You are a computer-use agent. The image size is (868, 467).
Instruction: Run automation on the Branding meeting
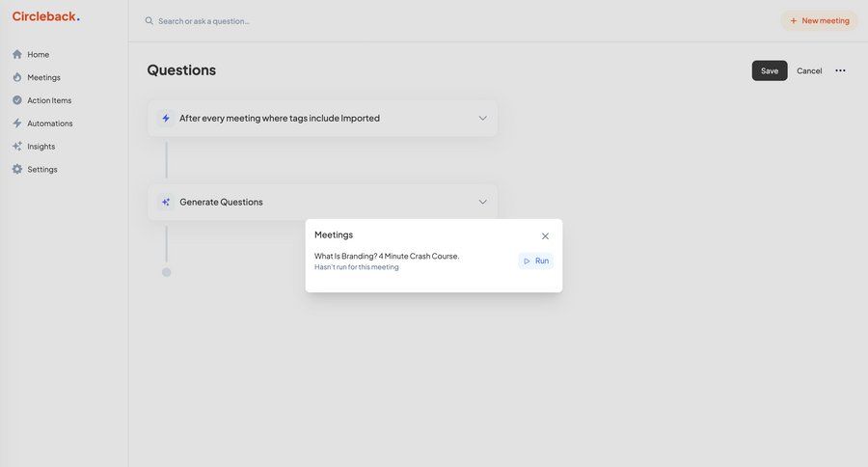[536, 261]
